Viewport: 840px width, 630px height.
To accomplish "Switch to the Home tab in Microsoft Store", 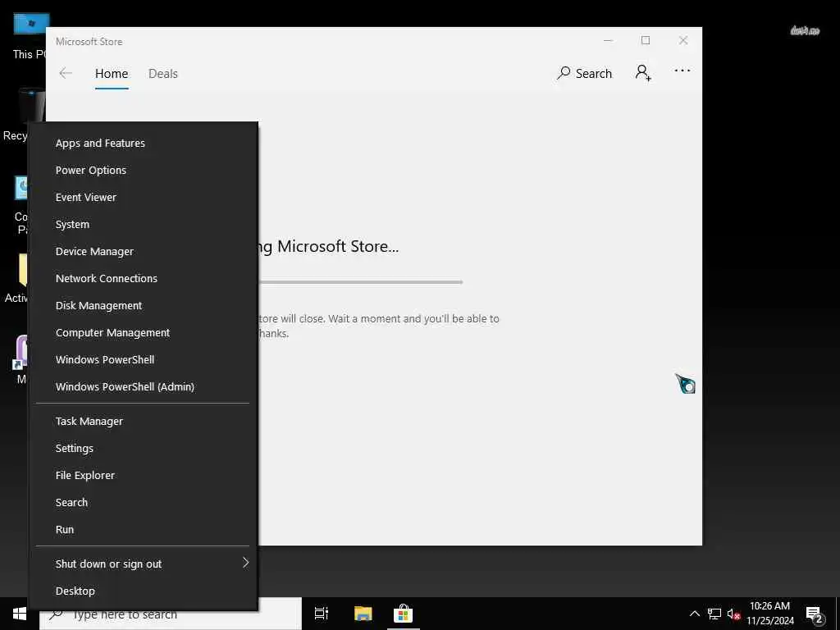I will tap(112, 74).
